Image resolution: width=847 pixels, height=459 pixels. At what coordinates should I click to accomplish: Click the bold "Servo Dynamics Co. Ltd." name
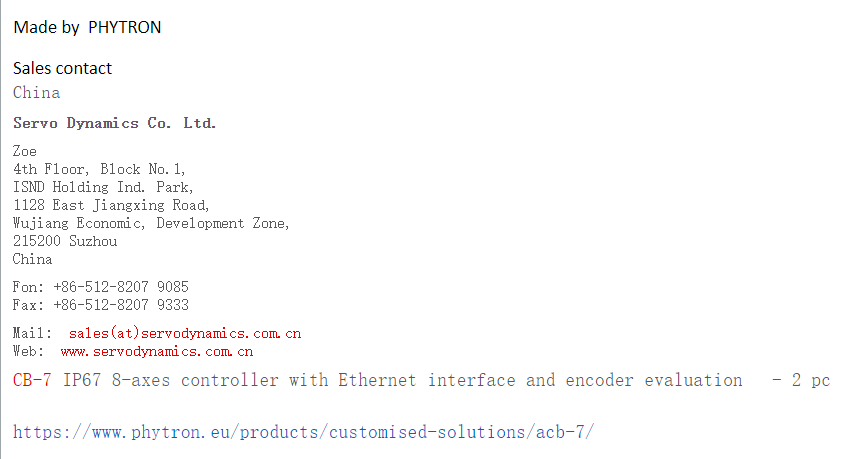point(114,124)
